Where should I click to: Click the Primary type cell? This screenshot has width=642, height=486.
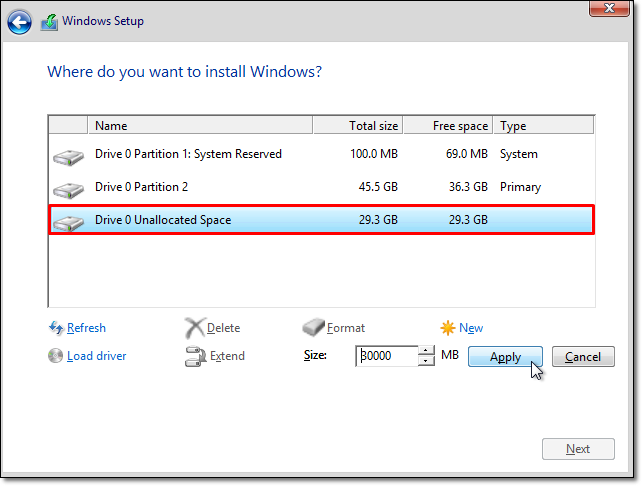pos(520,187)
